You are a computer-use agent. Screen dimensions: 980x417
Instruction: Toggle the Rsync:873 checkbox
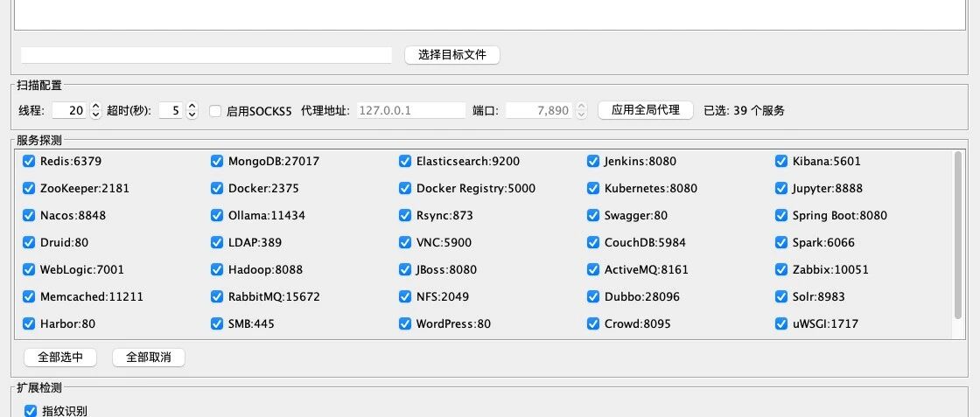tap(405, 215)
